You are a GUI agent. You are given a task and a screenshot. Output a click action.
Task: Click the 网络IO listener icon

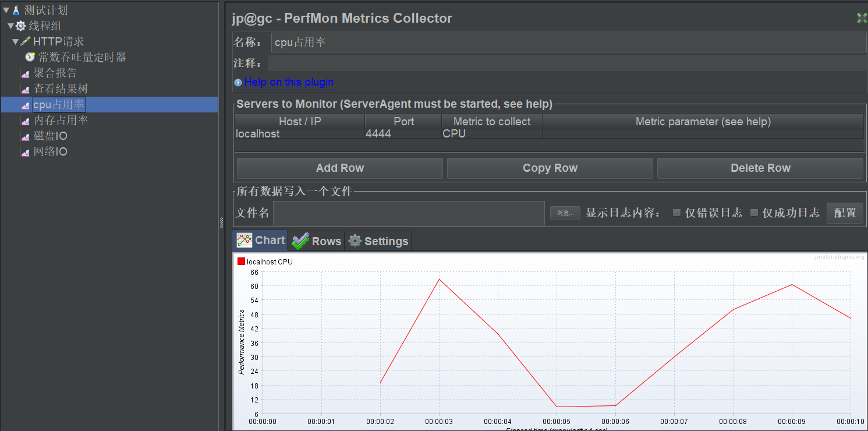click(25, 152)
